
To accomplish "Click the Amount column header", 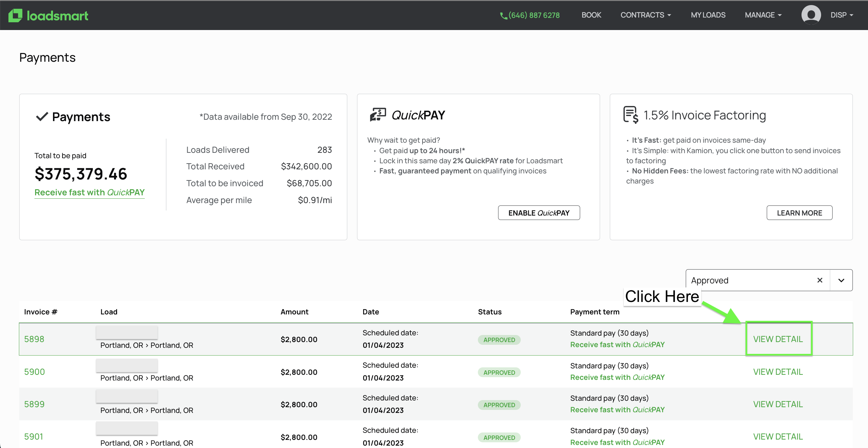I will pos(295,312).
